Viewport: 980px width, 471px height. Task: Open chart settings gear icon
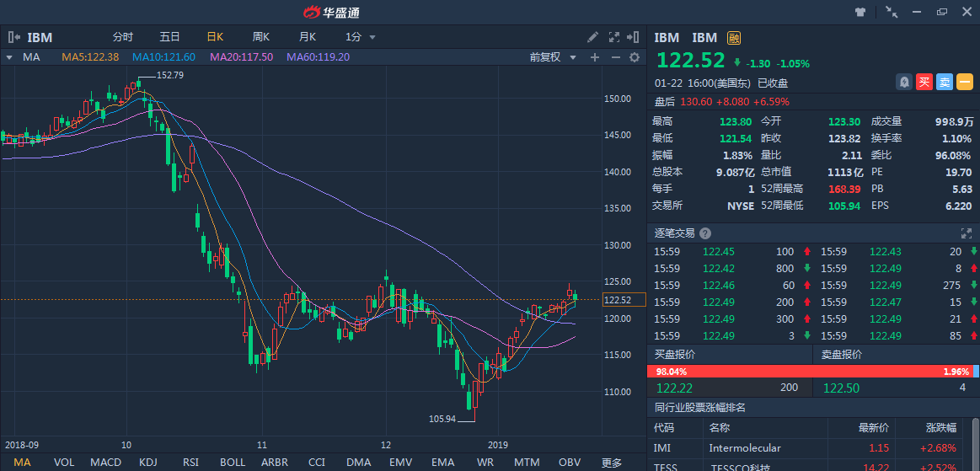(634, 57)
